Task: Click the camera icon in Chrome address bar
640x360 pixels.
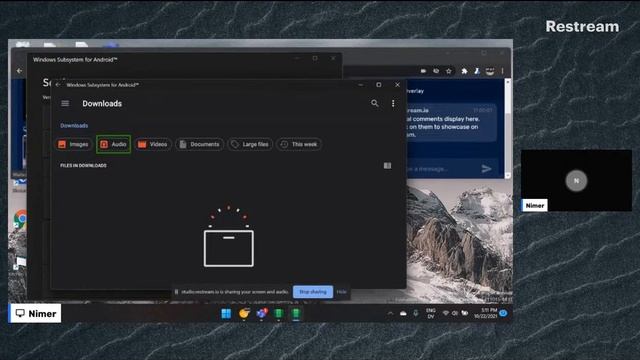Action: [423, 71]
